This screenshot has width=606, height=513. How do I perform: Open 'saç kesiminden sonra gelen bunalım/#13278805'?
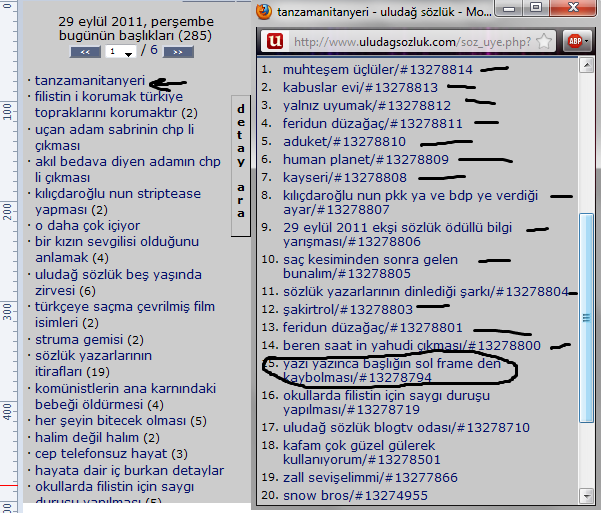[x=370, y=267]
